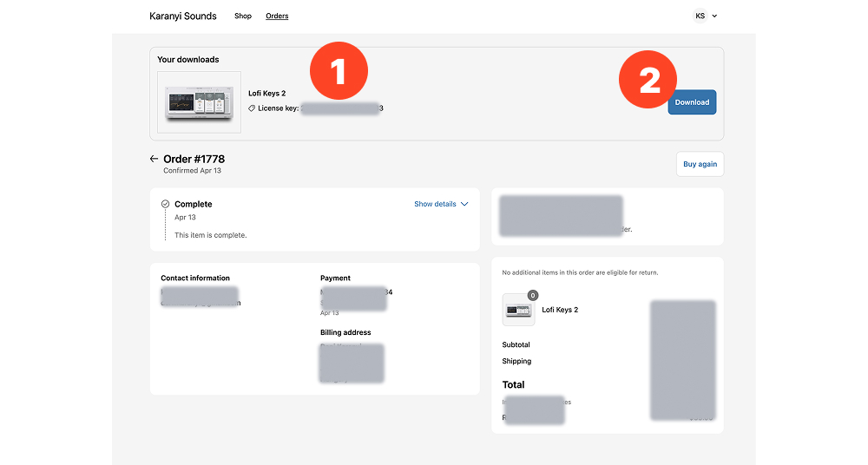The height and width of the screenshot is (465, 868).
Task: Select 'Lofi Keys 2' in order summary
Action: click(x=560, y=310)
